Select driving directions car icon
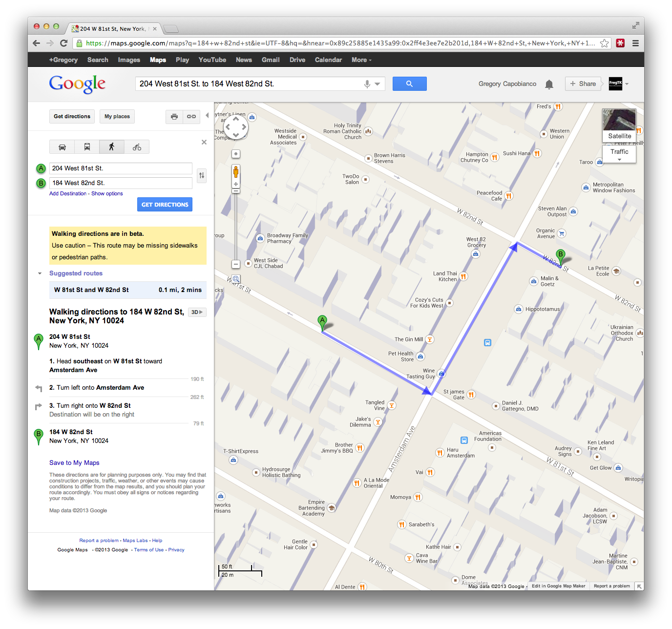This screenshot has height=629, width=672. tap(62, 147)
